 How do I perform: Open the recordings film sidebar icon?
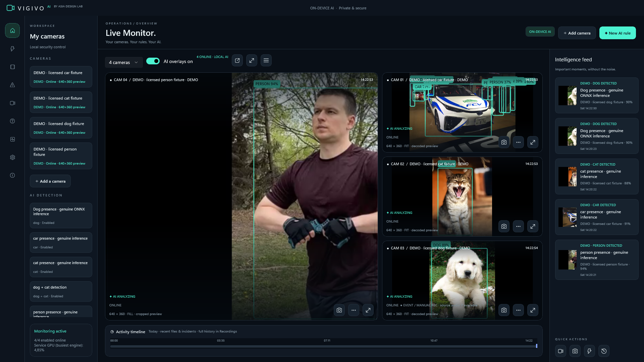coord(12,67)
